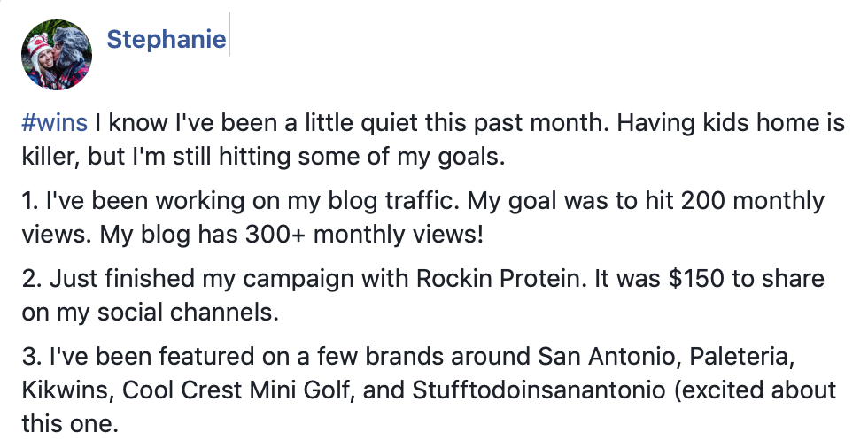The image size is (868, 448).
Task: Open Stephanie's profile via her name
Action: point(166,40)
